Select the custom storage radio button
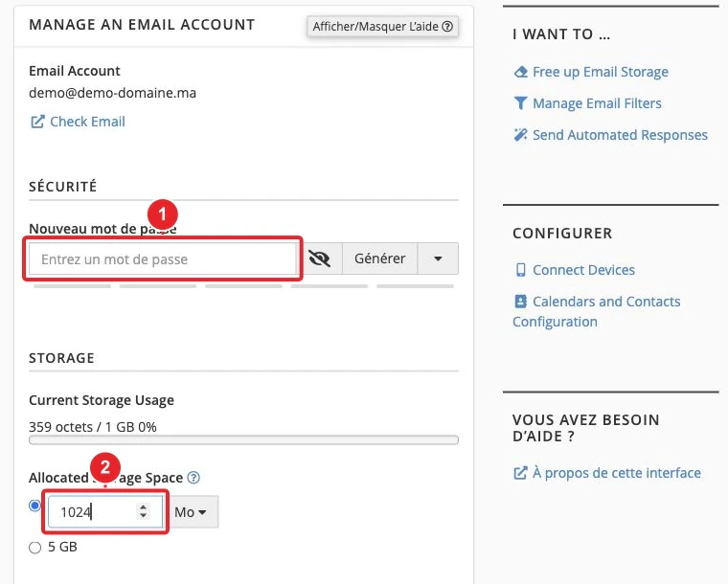This screenshot has width=728, height=584. tap(34, 505)
